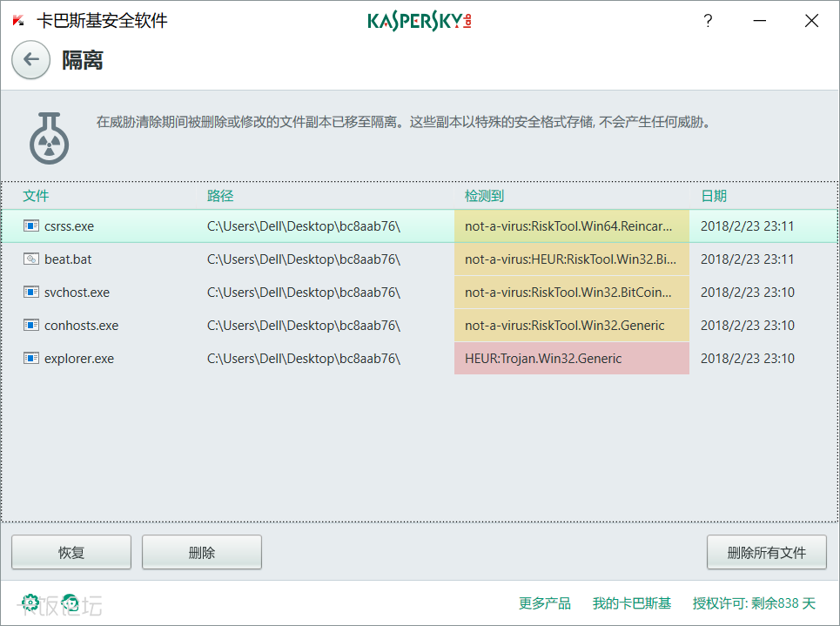Open the 我的卡巴斯基 link
Viewport: 840px width, 626px height.
[632, 603]
